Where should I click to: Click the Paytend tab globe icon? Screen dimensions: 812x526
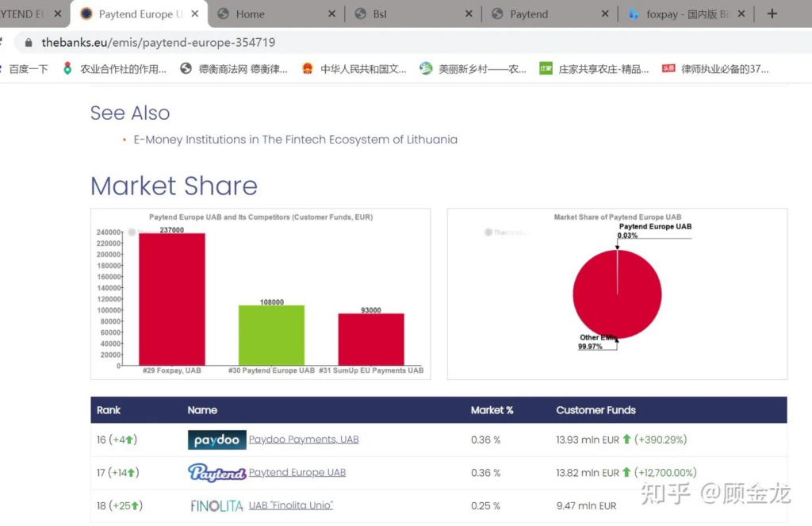click(x=497, y=14)
